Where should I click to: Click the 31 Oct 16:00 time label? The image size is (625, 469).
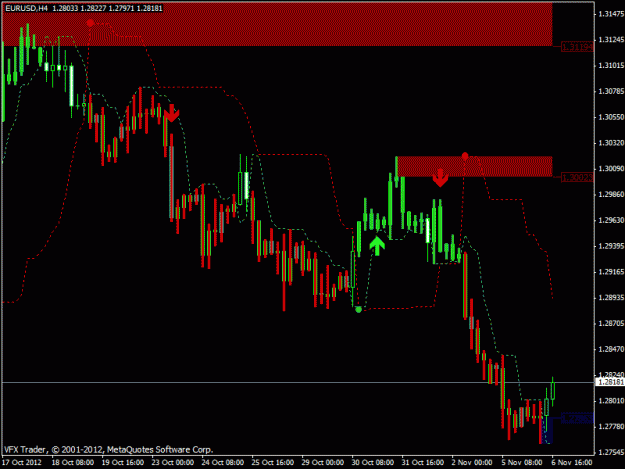coord(423,463)
